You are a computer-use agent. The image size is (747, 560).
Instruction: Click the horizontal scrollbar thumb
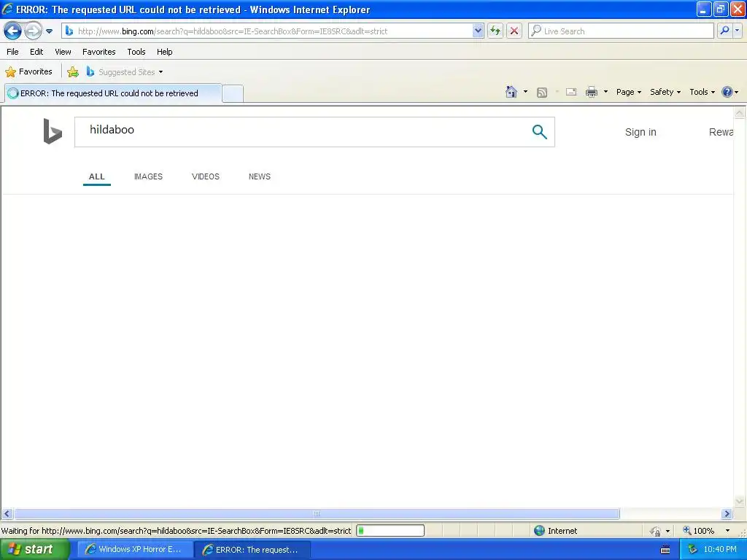[x=317, y=514]
